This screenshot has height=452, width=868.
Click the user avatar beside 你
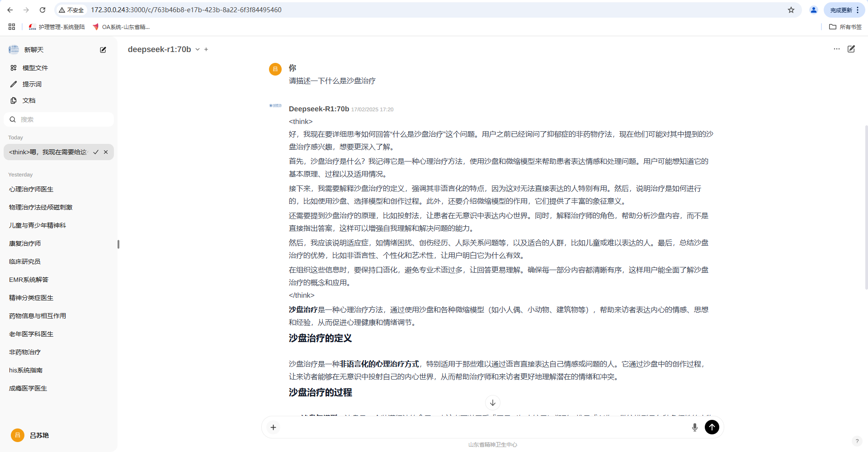pyautogui.click(x=275, y=69)
